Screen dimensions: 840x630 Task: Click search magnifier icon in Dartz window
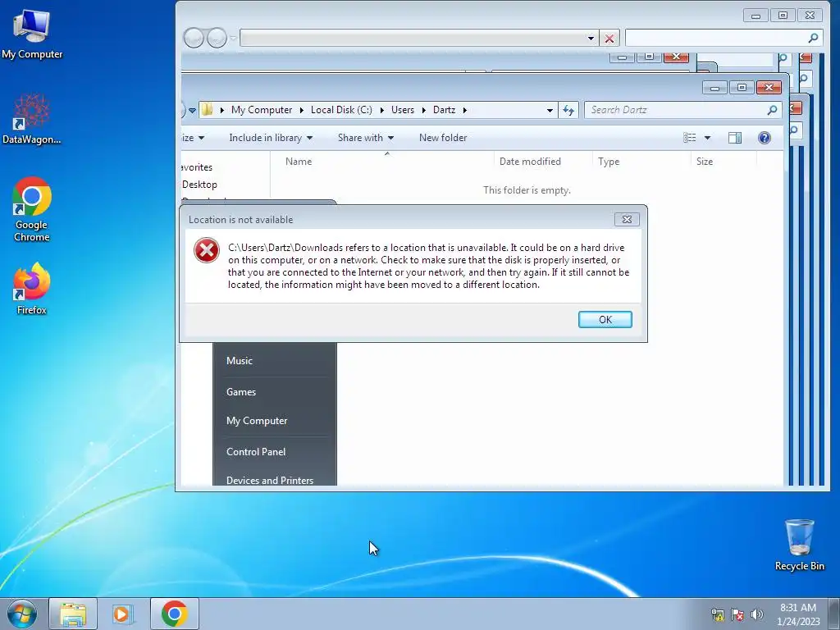click(x=772, y=110)
